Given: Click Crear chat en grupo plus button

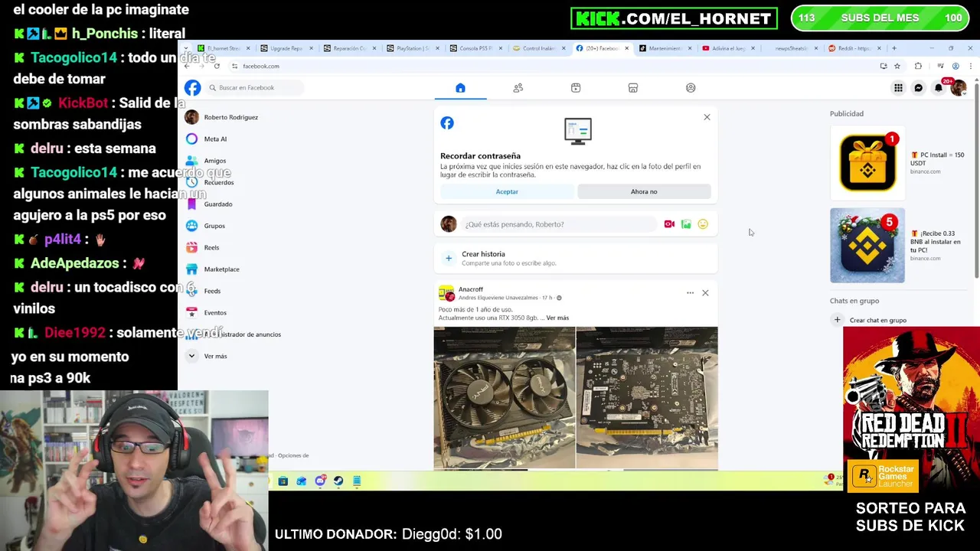Looking at the screenshot, I should (x=838, y=320).
